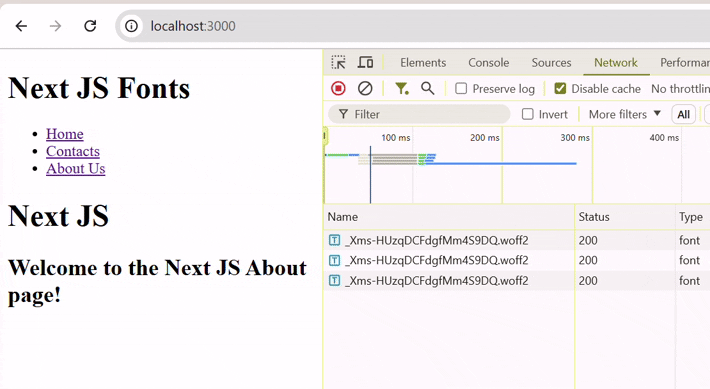710x389 pixels.
Task: Sort requests by the Name column header
Action: 449,217
